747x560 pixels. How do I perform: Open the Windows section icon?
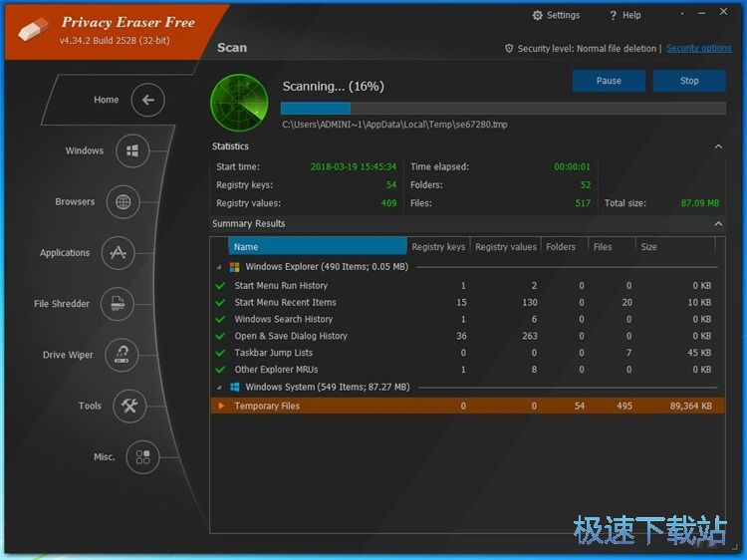click(x=132, y=151)
